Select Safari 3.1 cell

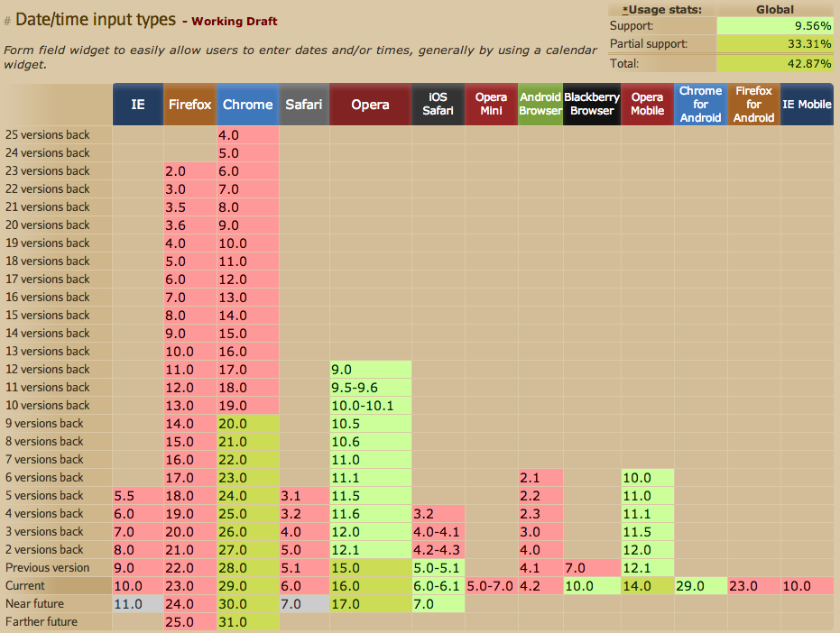click(304, 495)
